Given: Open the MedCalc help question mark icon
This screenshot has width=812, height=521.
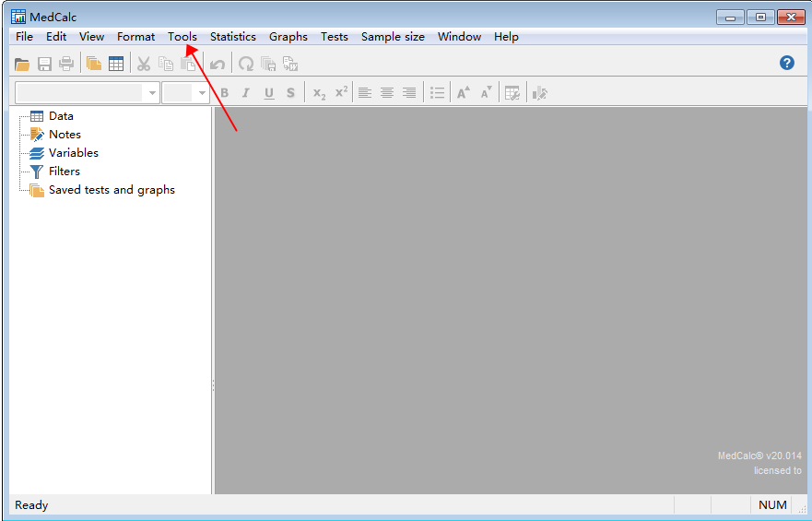Looking at the screenshot, I should [x=786, y=64].
